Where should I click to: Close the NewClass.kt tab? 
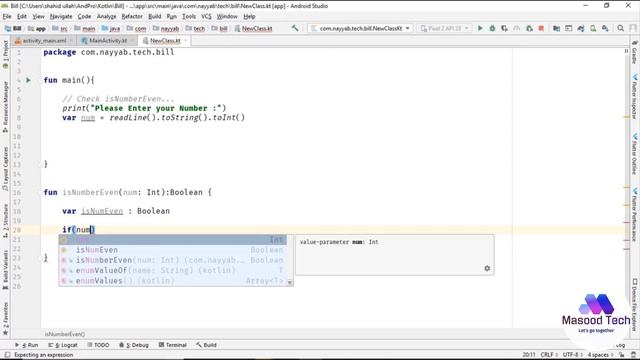tap(185, 40)
